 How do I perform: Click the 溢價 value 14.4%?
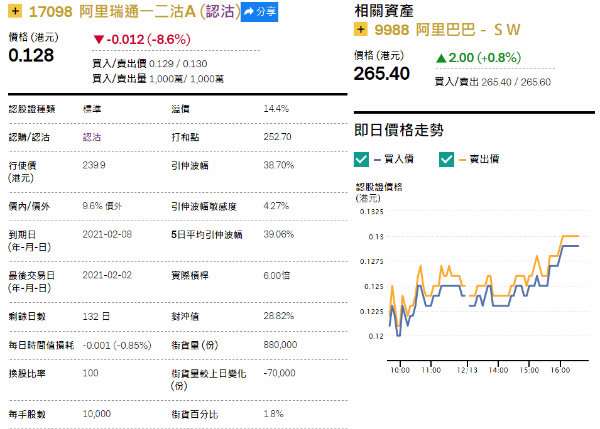[x=276, y=109]
